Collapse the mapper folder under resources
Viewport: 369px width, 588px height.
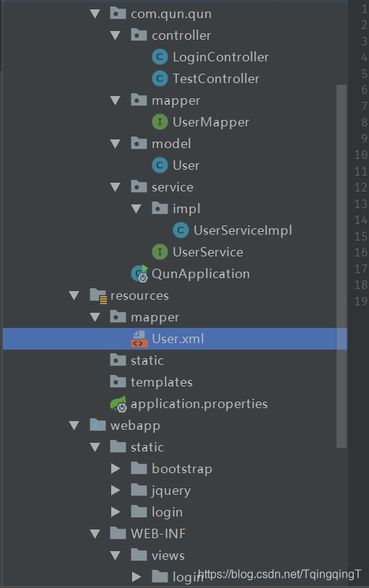(95, 317)
